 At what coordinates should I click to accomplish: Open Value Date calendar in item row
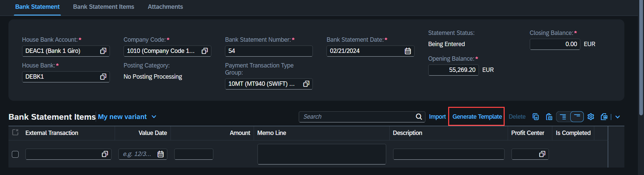tap(161, 154)
